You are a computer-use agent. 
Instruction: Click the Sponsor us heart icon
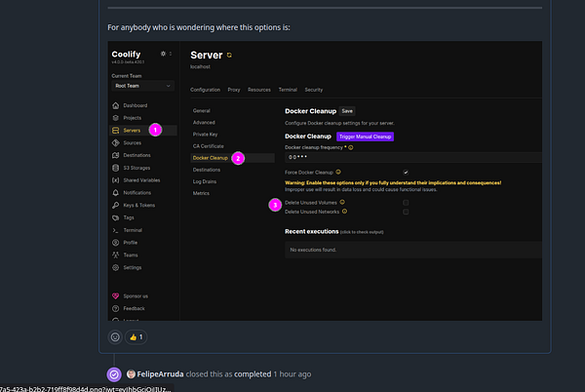pyautogui.click(x=116, y=296)
